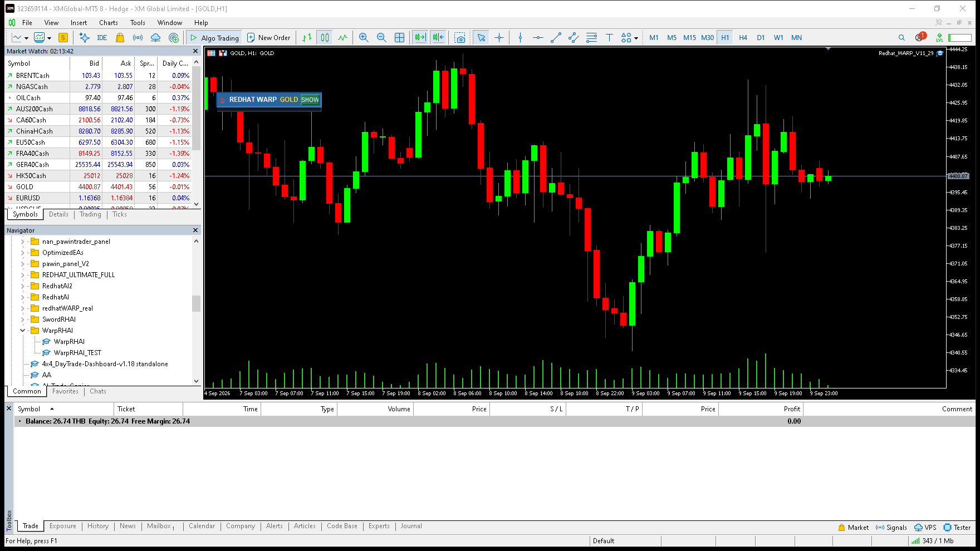The height and width of the screenshot is (551, 980).
Task: Click the Navigator vertical scrollbar thumb
Action: (196, 303)
